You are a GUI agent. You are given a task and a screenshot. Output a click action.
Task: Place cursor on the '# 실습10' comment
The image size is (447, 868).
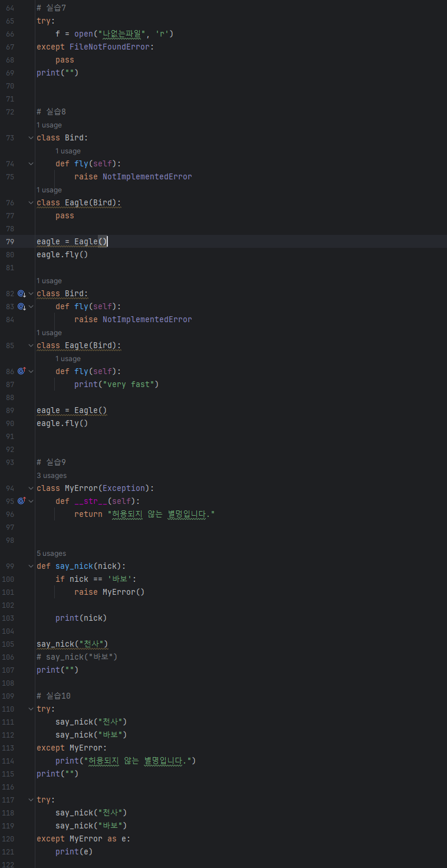[x=54, y=696]
